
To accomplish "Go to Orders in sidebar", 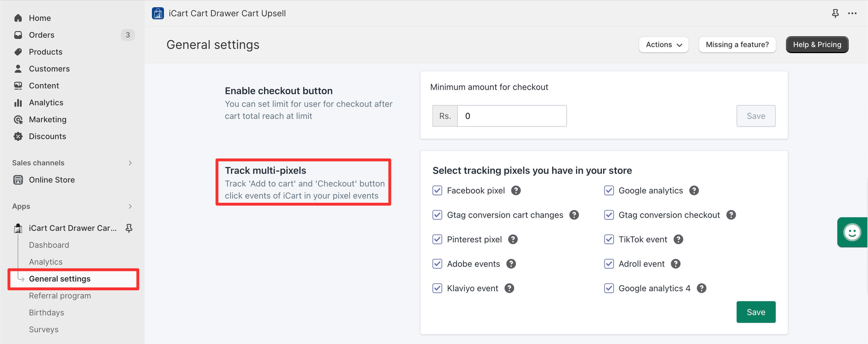I will coord(42,35).
